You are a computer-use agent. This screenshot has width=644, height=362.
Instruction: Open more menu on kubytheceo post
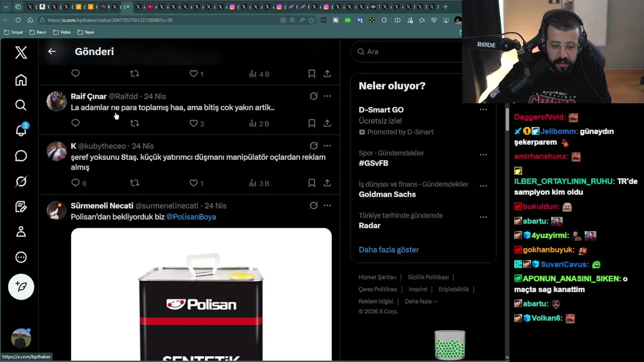(x=327, y=146)
